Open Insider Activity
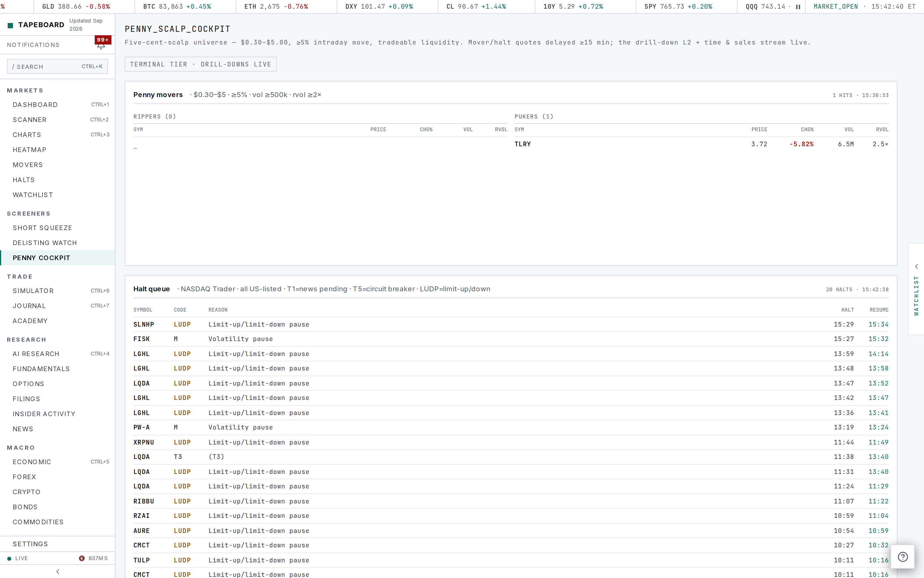The height and width of the screenshot is (578, 924). [58, 414]
